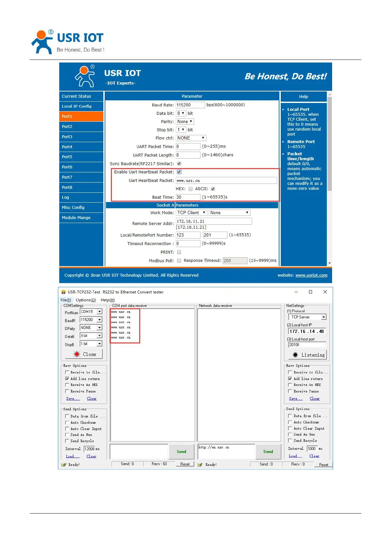This screenshot has height=554, width=392.
Task: Open Misc Config page
Action: point(81,208)
